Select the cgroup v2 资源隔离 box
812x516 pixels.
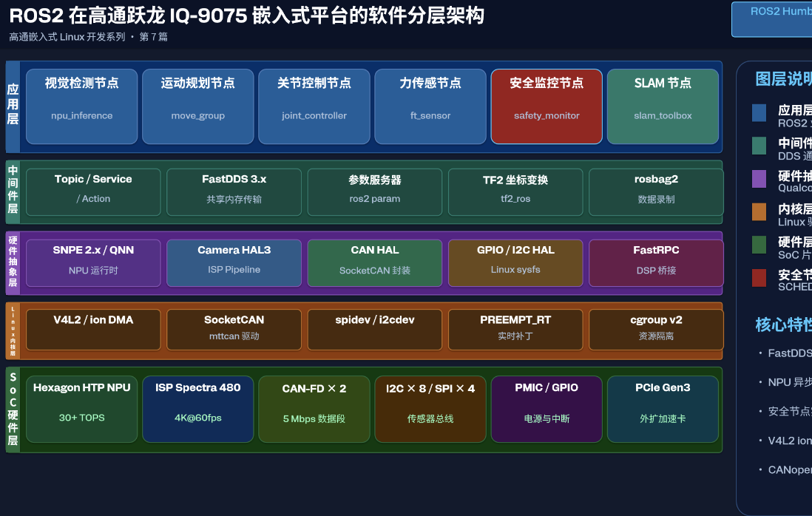point(656,330)
